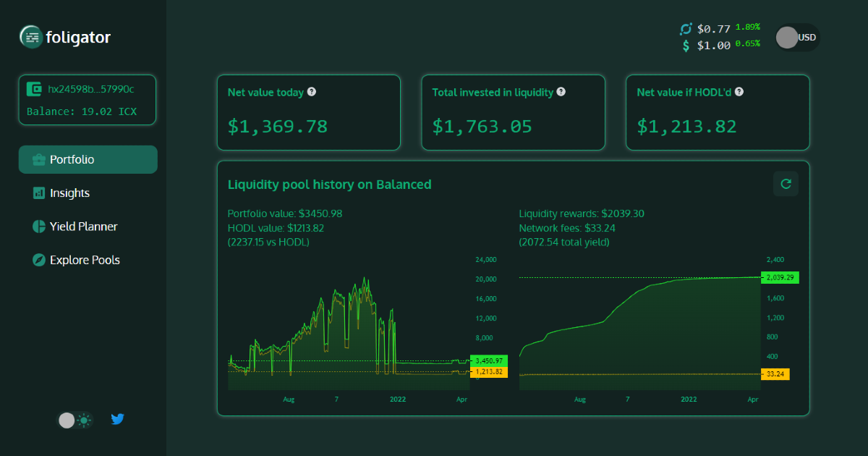Click the ICX token price icon
Viewport: 868px width, 456px height.
click(686, 29)
